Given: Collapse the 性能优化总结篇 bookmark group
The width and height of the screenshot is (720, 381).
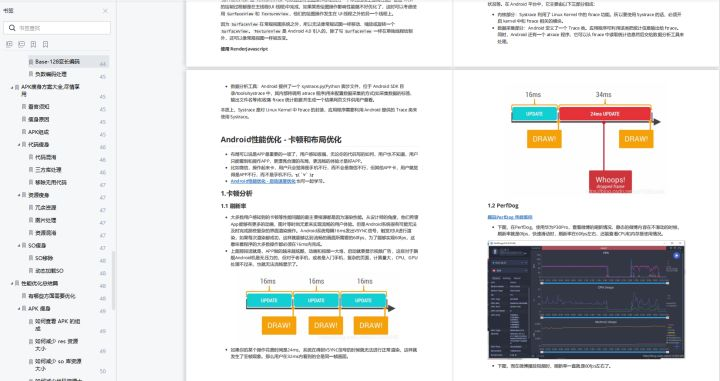Looking at the screenshot, I should [12, 283].
